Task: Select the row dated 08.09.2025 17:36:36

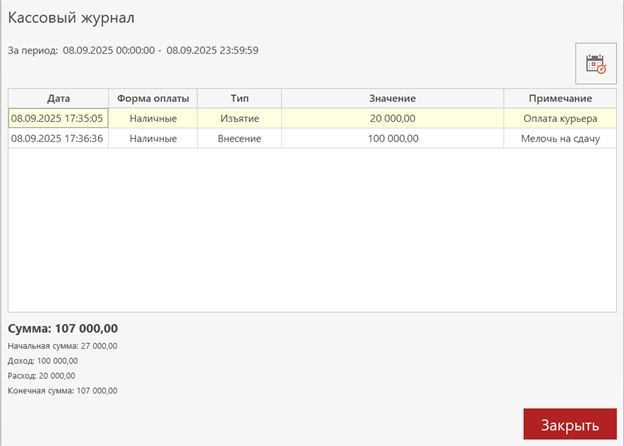Action: click(x=57, y=139)
